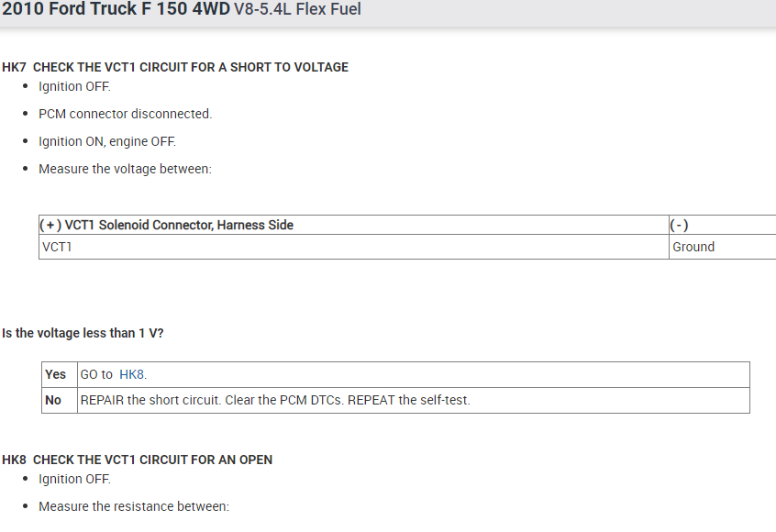This screenshot has width=776, height=532.
Task: Click the REPAIR the short circuit instruction
Action: (x=275, y=400)
